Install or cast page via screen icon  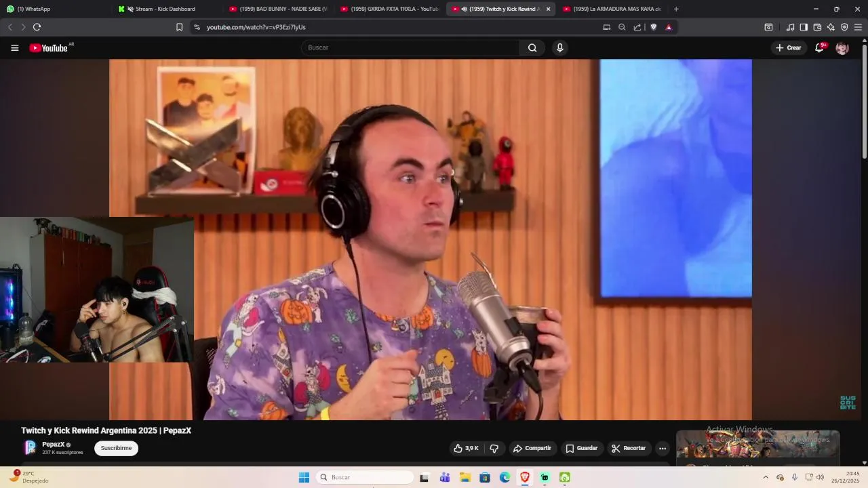click(607, 27)
